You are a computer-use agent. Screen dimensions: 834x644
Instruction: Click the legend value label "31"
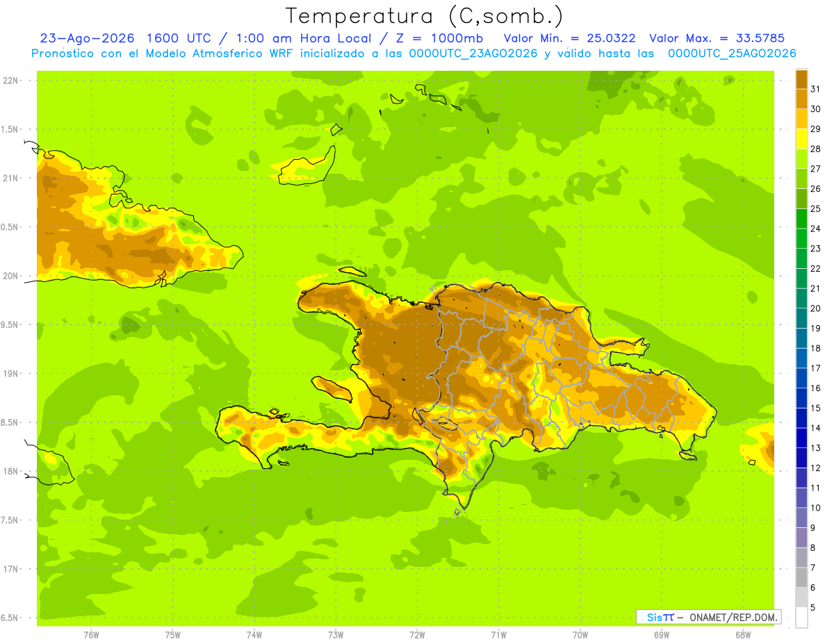(816, 89)
